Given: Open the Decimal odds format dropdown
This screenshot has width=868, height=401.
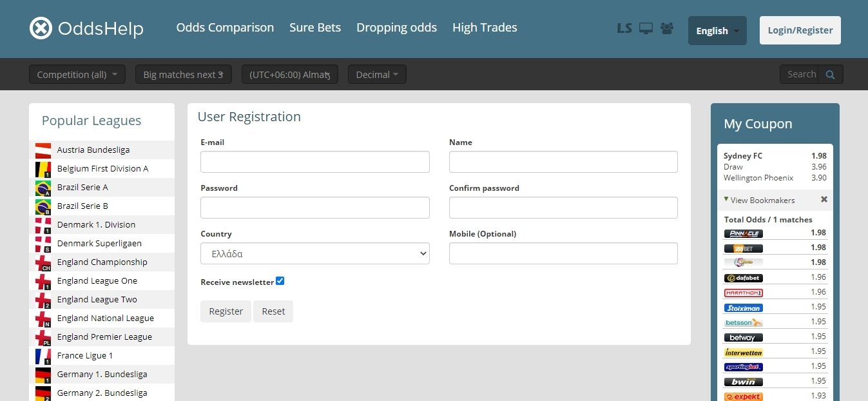Looking at the screenshot, I should (x=377, y=75).
